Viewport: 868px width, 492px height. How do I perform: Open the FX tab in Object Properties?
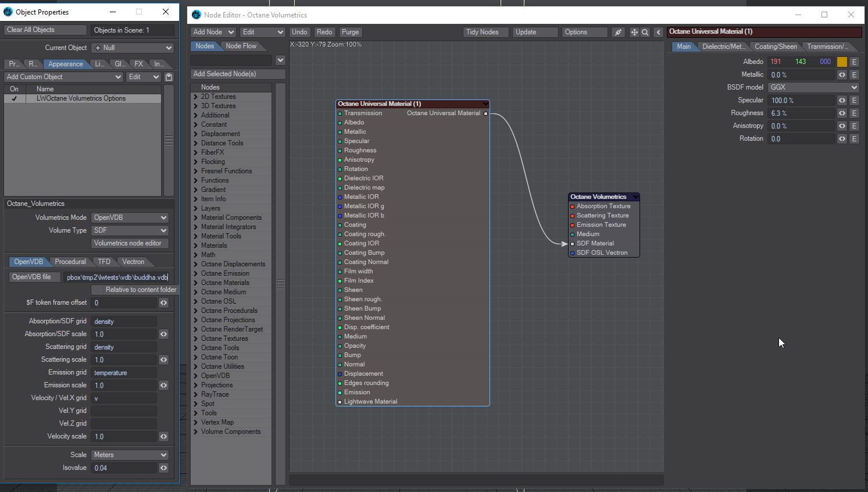click(x=138, y=64)
